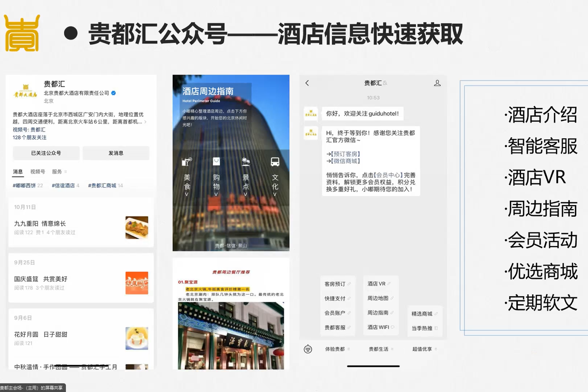Click the avatar beside the 你好 welcome message
Viewport: 588px width, 392px height.
(x=311, y=113)
